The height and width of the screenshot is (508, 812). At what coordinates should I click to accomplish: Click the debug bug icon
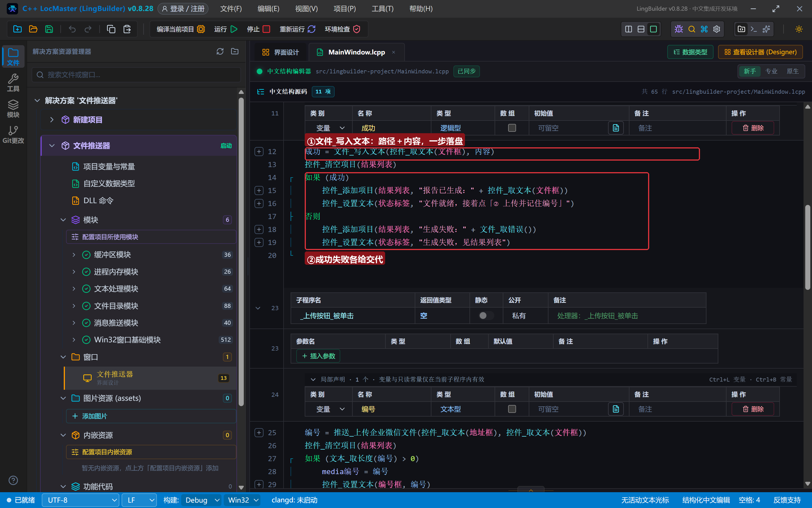click(679, 29)
